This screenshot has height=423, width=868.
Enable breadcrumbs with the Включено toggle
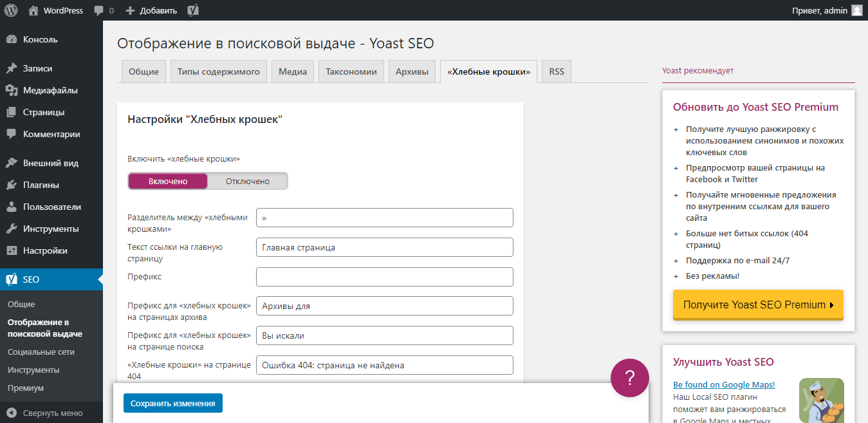tap(167, 181)
